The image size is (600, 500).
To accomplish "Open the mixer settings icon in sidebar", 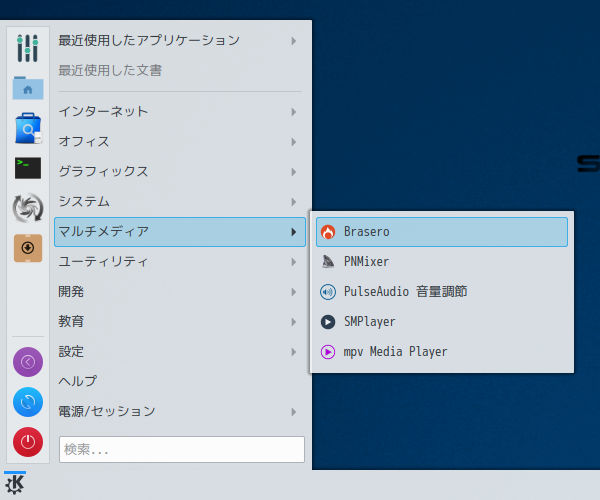I will (28, 48).
